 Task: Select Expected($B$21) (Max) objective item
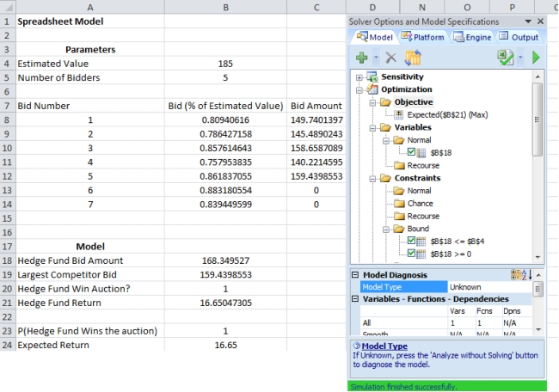[447, 114]
